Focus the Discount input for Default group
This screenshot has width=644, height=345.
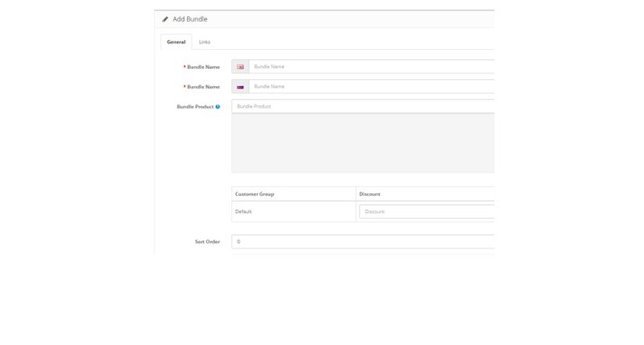tap(426, 212)
